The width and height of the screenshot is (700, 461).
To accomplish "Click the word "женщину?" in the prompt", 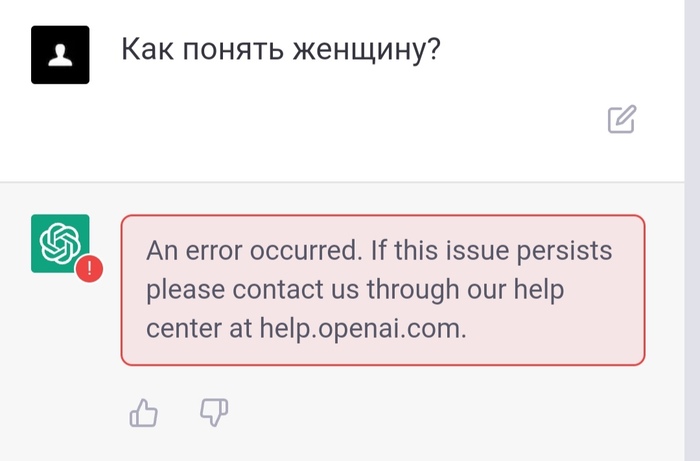I will coord(367,50).
